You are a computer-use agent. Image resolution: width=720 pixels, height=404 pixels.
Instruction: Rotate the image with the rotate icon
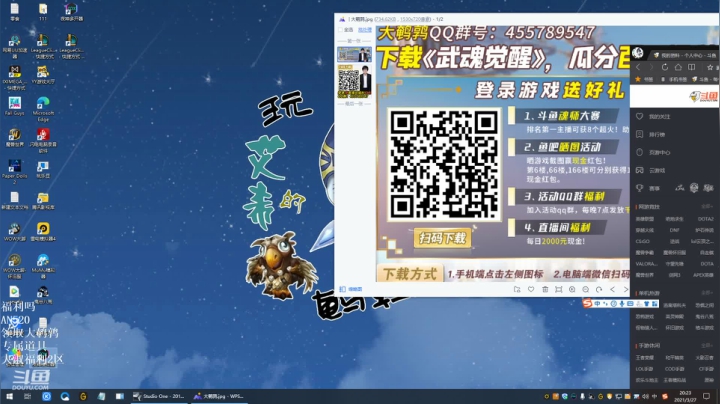coord(599,289)
